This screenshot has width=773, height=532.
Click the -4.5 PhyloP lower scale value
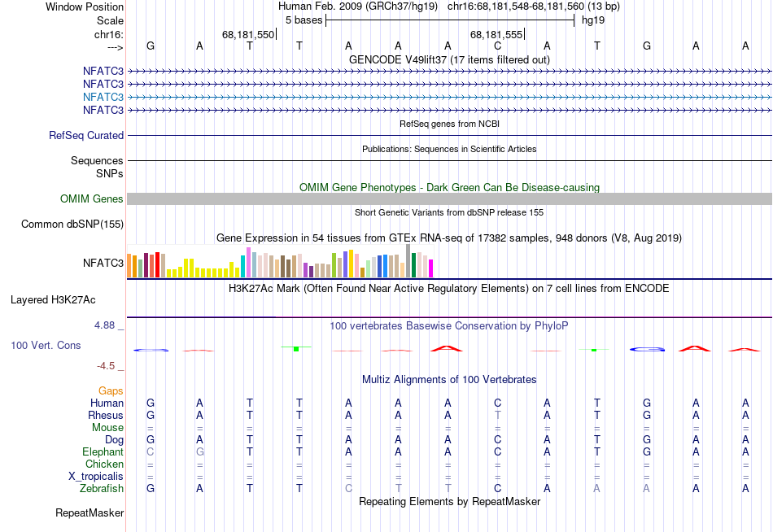pyautogui.click(x=106, y=366)
